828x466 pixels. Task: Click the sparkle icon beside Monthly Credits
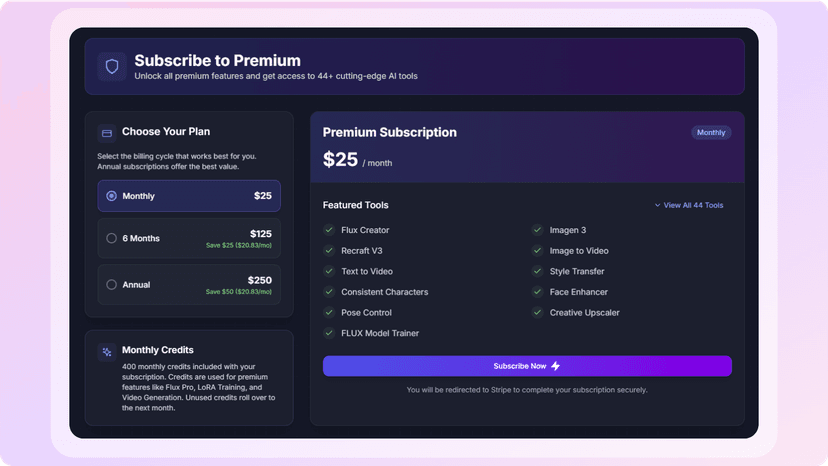coord(107,352)
